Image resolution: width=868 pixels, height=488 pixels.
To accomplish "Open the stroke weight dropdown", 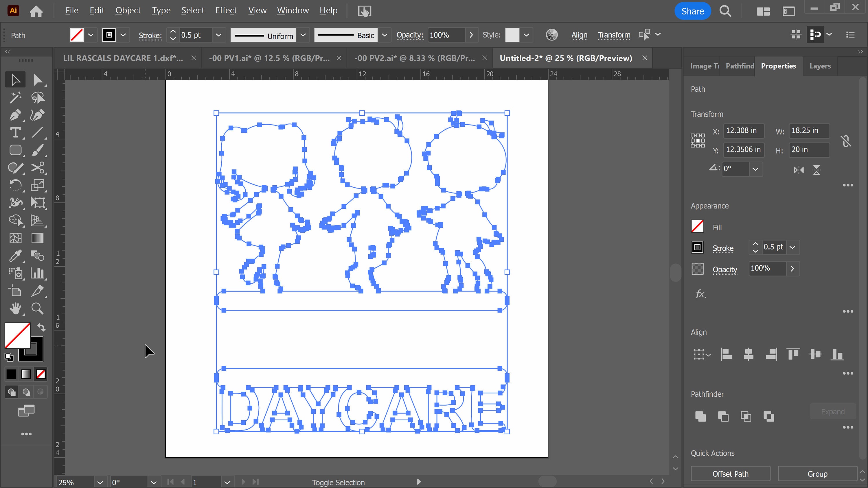I will click(219, 35).
